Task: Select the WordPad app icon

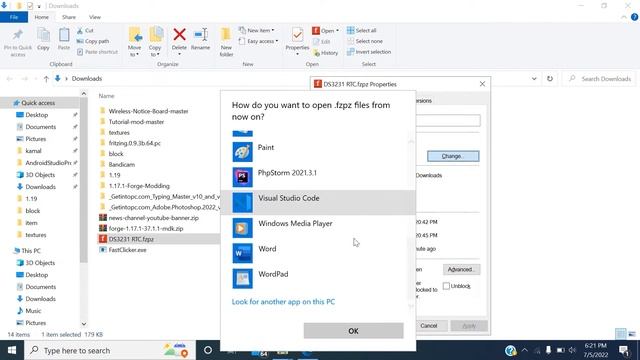Action: 242,279
